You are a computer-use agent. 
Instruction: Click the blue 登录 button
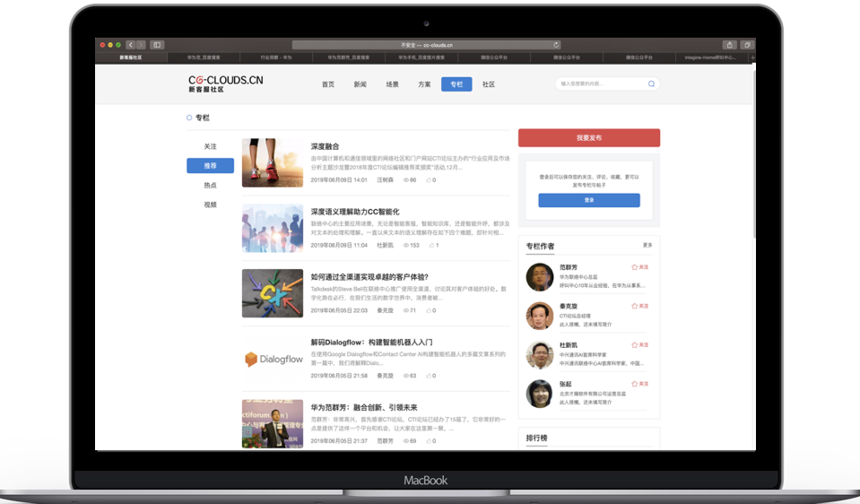tap(589, 200)
